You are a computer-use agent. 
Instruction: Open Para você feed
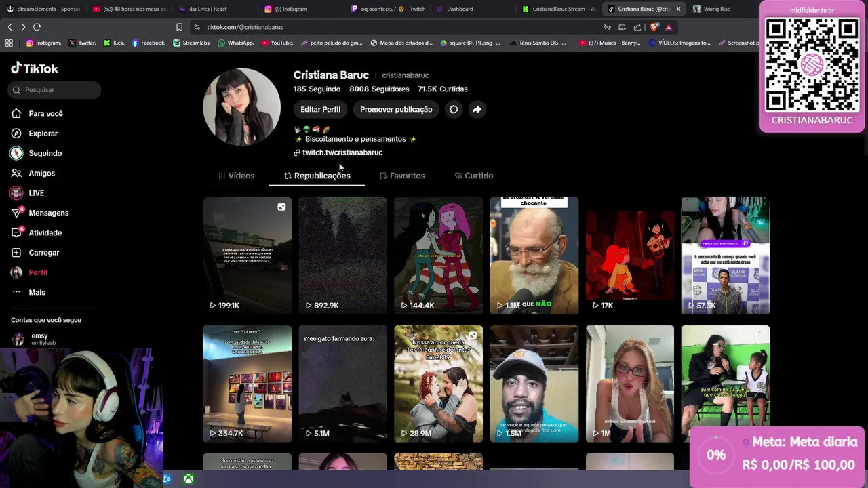pos(37,113)
